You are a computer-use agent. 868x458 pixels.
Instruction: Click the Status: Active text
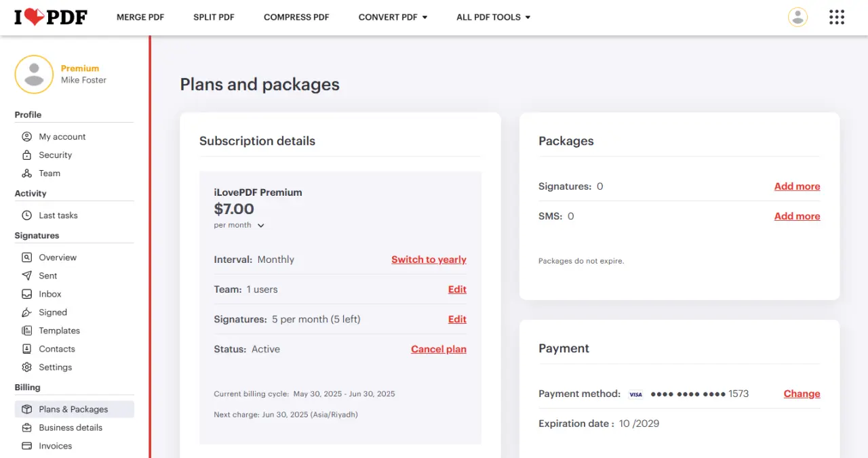click(x=247, y=349)
